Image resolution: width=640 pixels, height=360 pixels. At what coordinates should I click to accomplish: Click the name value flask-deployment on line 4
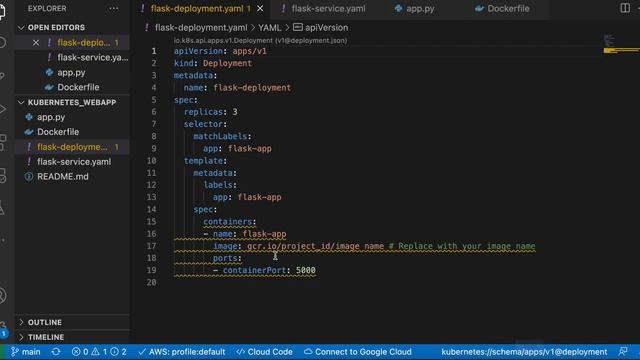252,88
